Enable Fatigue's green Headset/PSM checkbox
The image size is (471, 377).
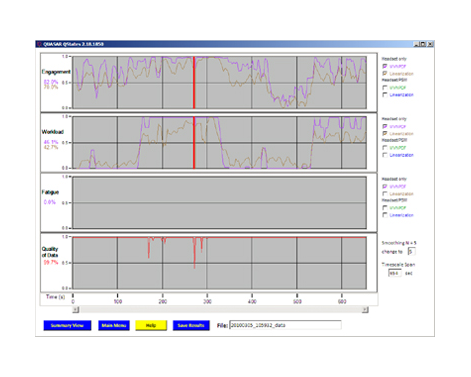(x=385, y=208)
